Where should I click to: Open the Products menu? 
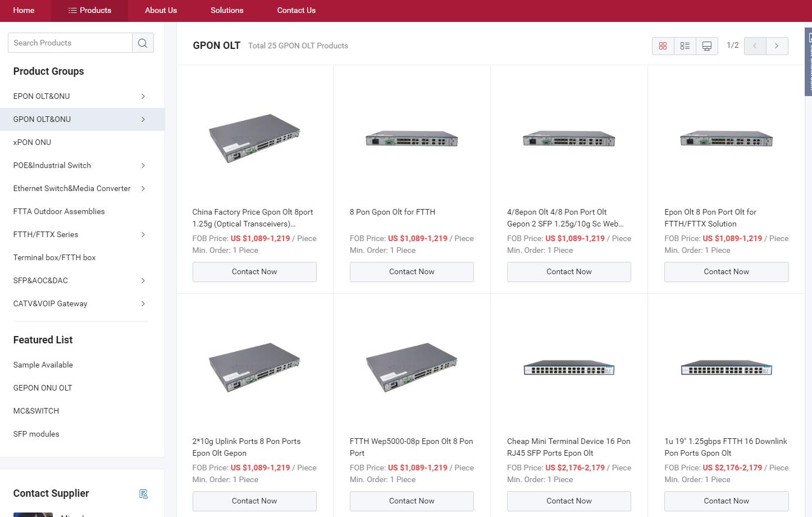(89, 10)
